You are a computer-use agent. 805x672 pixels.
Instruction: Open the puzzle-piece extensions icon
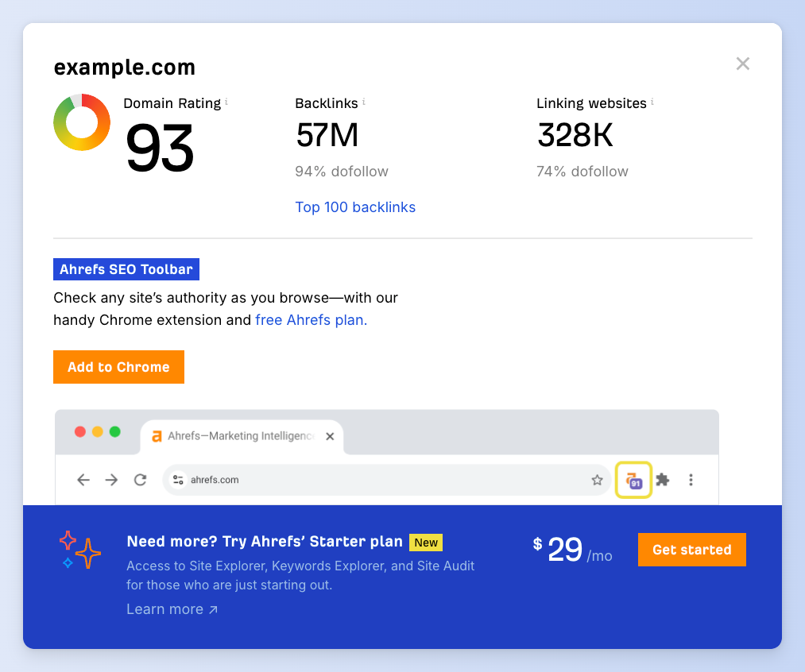(663, 480)
